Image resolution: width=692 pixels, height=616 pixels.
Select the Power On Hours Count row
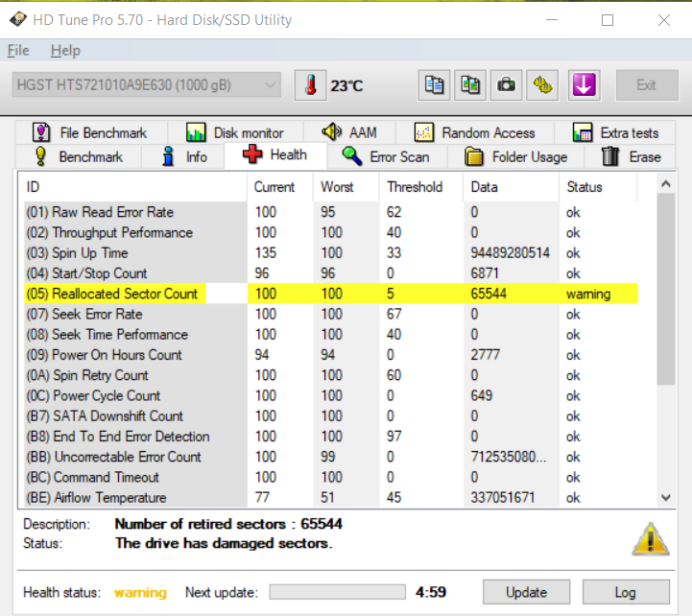tap(331, 355)
